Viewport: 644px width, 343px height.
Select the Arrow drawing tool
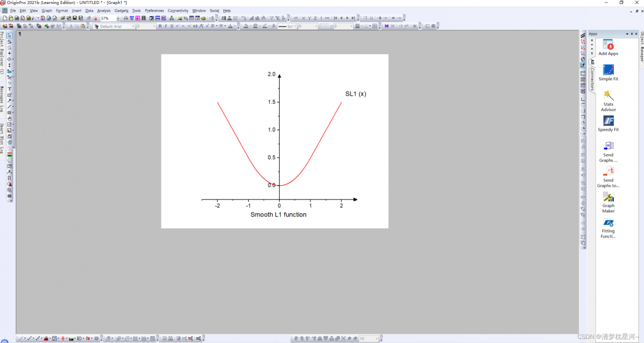click(10, 101)
